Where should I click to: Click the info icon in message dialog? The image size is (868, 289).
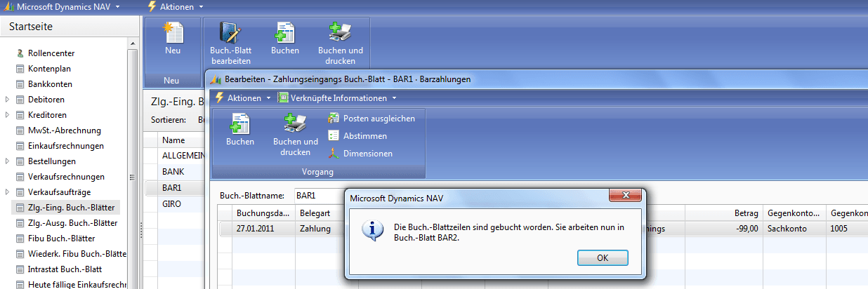(371, 229)
